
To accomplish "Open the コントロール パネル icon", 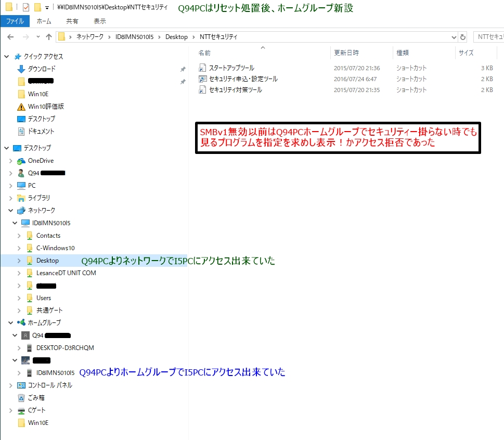I will (x=21, y=385).
